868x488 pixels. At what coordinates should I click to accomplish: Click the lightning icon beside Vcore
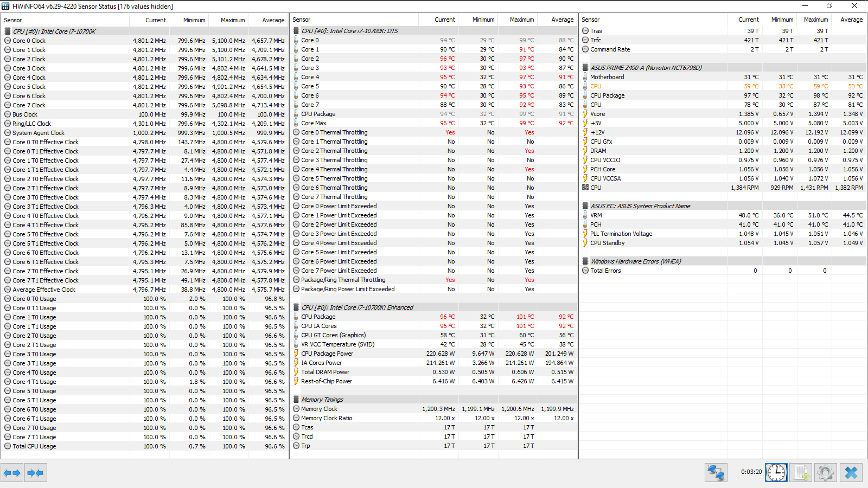585,114
